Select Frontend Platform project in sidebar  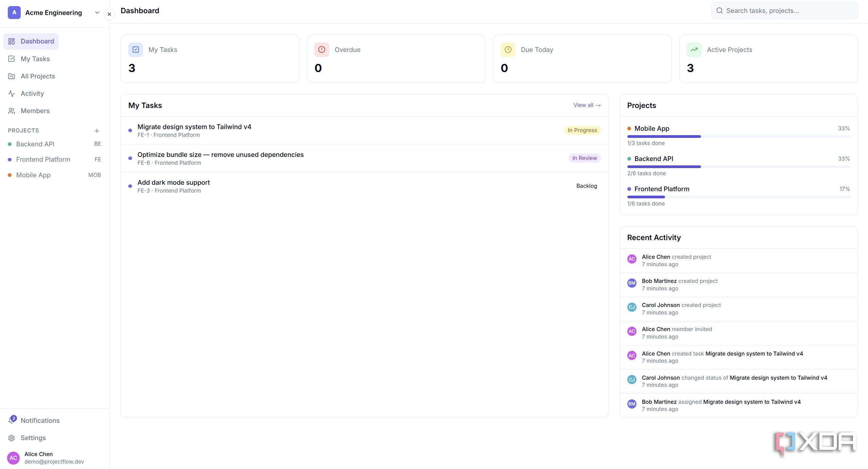pyautogui.click(x=55, y=159)
